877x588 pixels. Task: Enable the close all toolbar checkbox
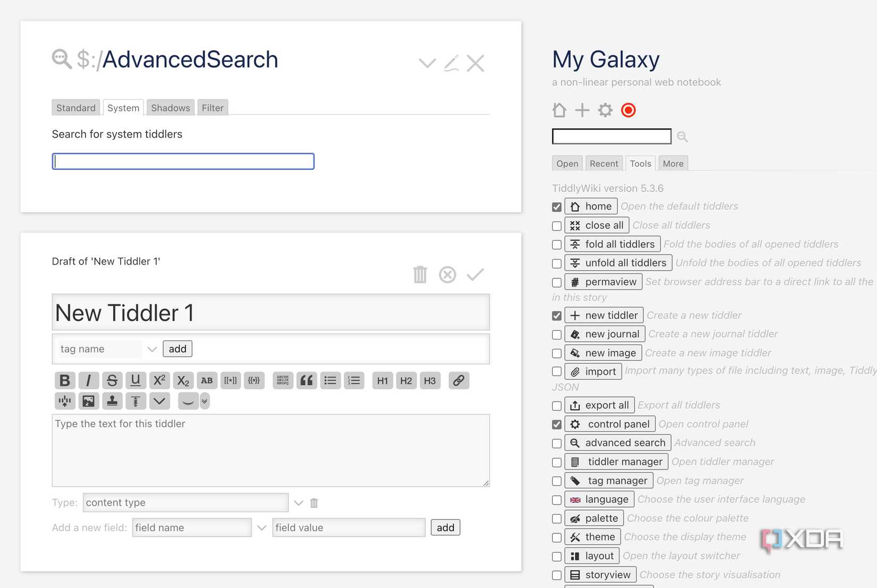point(556,226)
